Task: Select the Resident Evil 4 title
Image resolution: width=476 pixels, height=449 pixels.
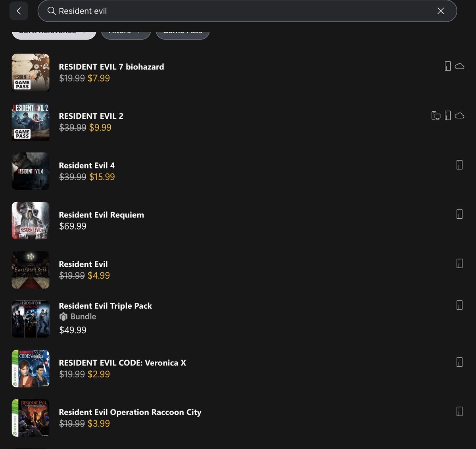Action: pyautogui.click(x=87, y=165)
